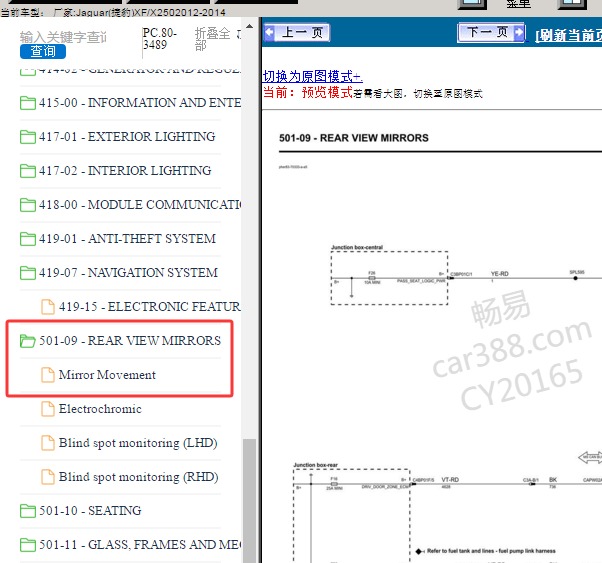The height and width of the screenshot is (563, 602).
Task: Expand 501-10 - SEATING tree item
Action: pyautogui.click(x=90, y=511)
